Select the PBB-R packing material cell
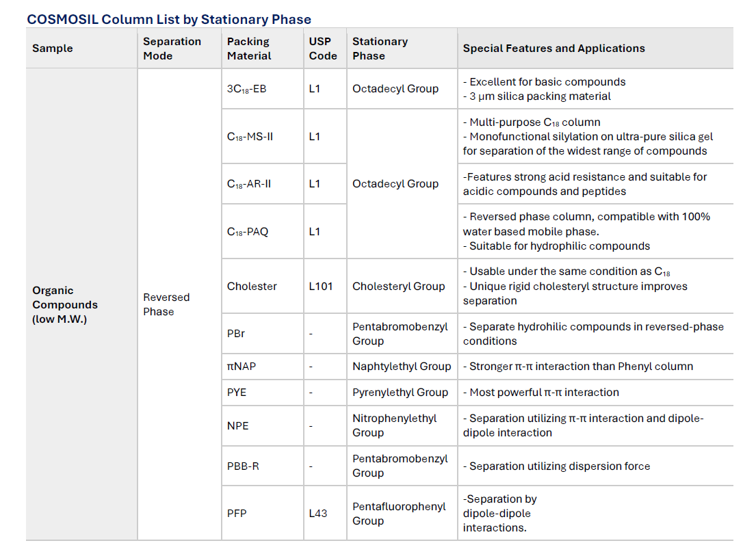The image size is (756, 556). click(x=243, y=466)
